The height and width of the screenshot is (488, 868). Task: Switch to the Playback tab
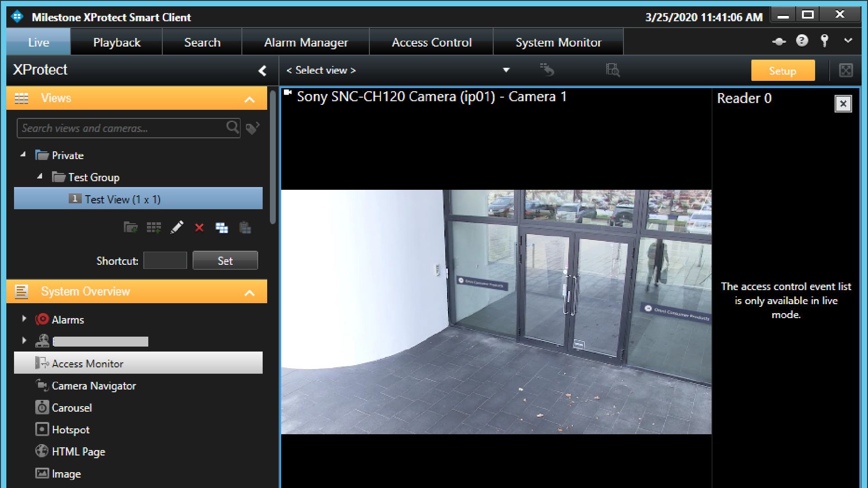point(117,42)
